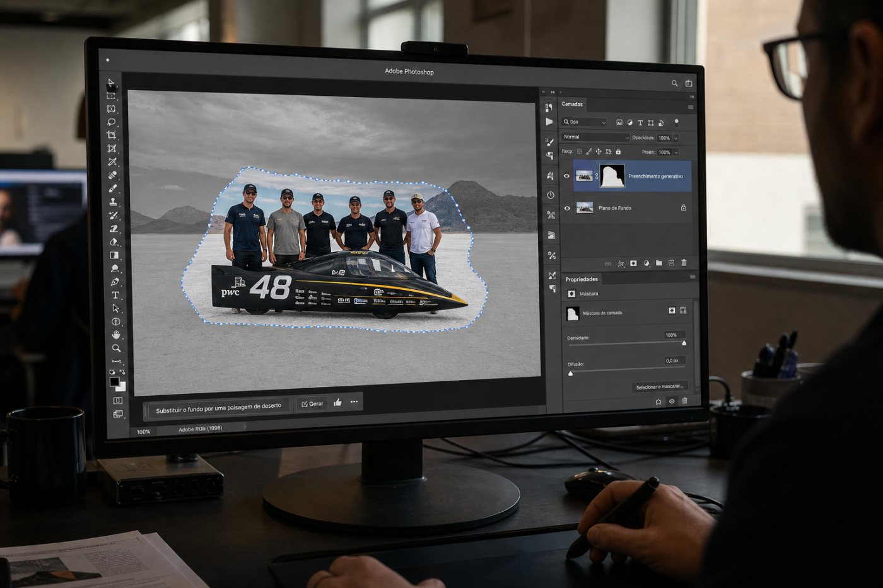
Task: Open the search icon at top right
Action: (x=674, y=83)
